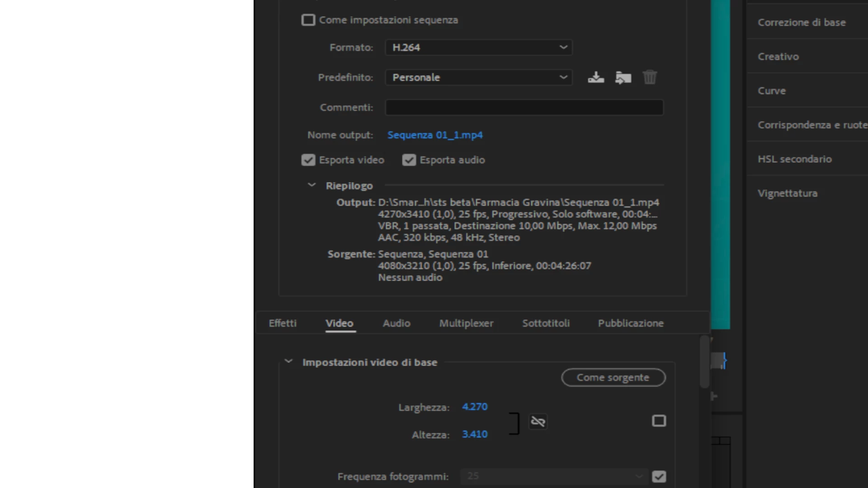Click the 'Come sorgente' button

click(613, 377)
